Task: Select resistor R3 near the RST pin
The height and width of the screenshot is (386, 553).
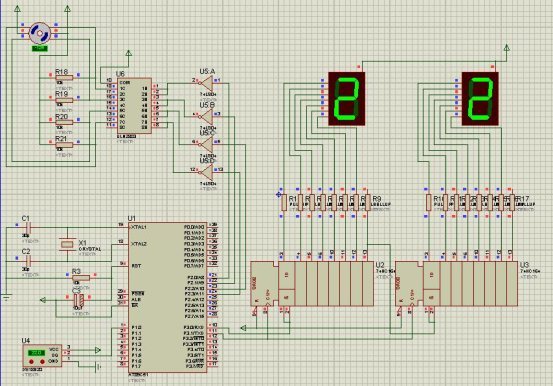Action: point(81,278)
